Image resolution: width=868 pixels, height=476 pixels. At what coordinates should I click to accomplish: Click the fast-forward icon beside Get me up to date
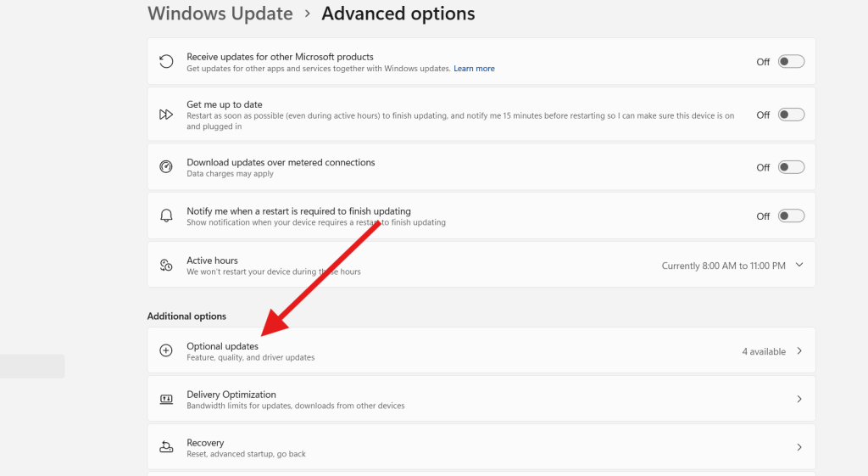[x=166, y=115]
